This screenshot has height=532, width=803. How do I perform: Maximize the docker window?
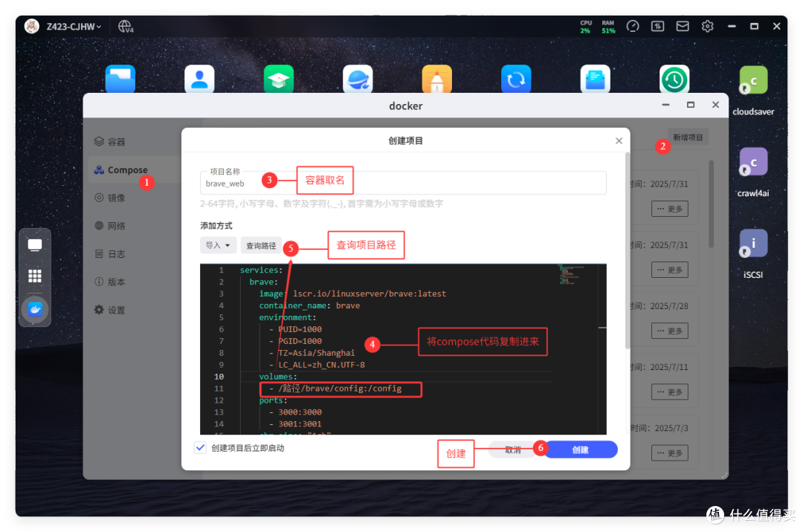coord(690,105)
